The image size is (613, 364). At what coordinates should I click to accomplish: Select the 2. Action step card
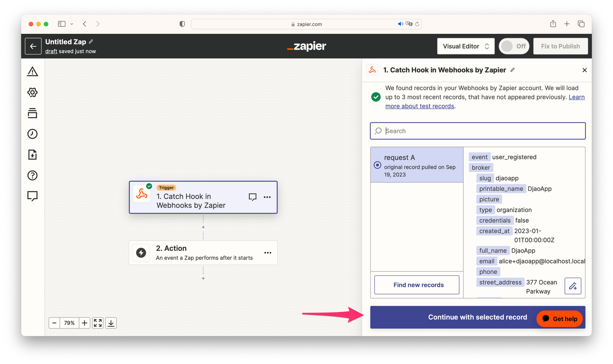[203, 253]
